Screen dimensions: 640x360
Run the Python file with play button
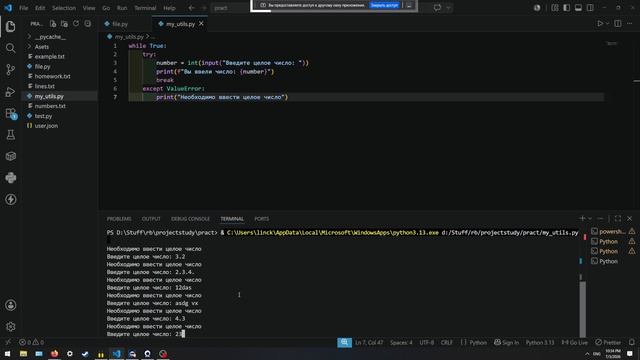click(x=600, y=24)
